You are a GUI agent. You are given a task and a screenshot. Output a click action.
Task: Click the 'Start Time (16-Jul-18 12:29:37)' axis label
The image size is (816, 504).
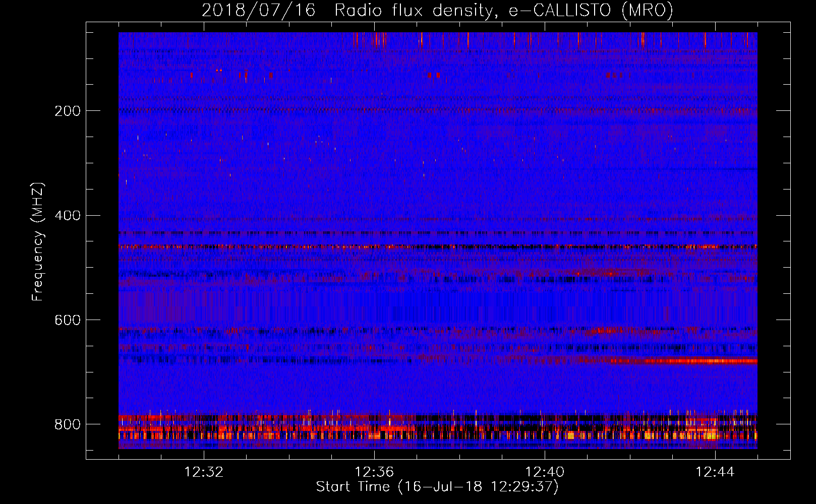click(x=437, y=487)
